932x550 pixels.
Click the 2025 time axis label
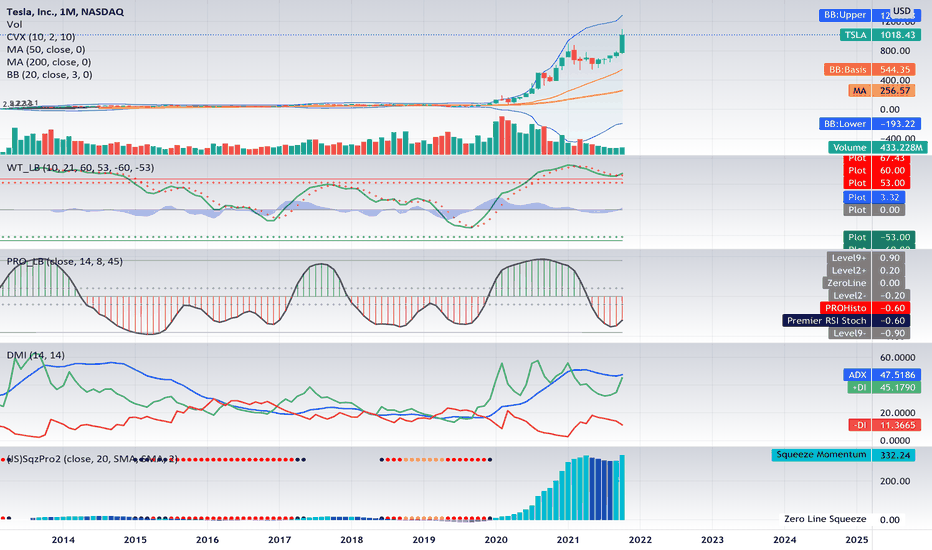coord(857,540)
